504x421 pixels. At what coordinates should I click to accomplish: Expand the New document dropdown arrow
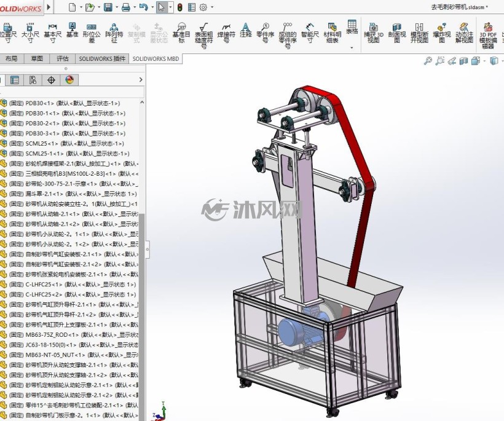(81, 7)
